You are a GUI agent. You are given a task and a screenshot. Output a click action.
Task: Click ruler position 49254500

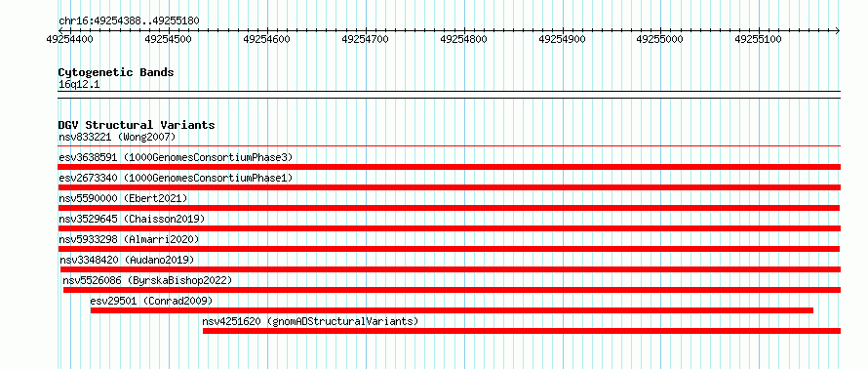point(169,39)
